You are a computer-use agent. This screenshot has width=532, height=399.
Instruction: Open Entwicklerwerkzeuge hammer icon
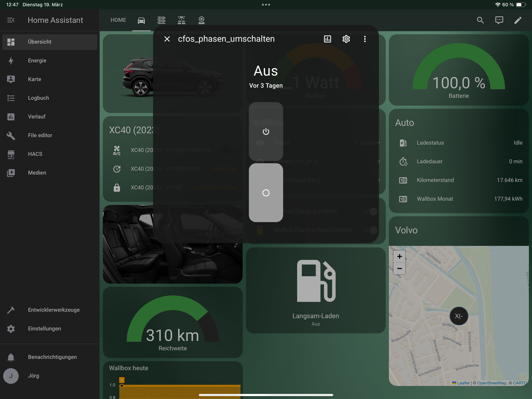tap(11, 310)
